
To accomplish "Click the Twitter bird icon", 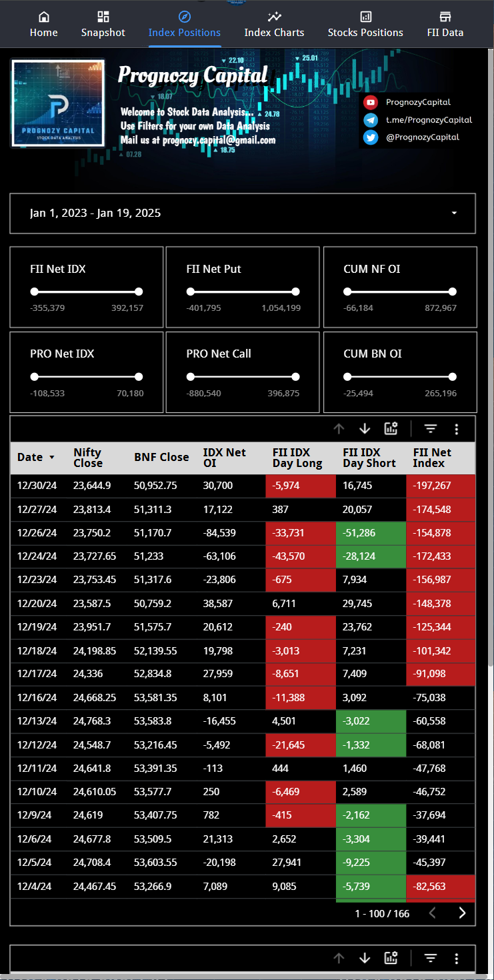I will point(371,137).
